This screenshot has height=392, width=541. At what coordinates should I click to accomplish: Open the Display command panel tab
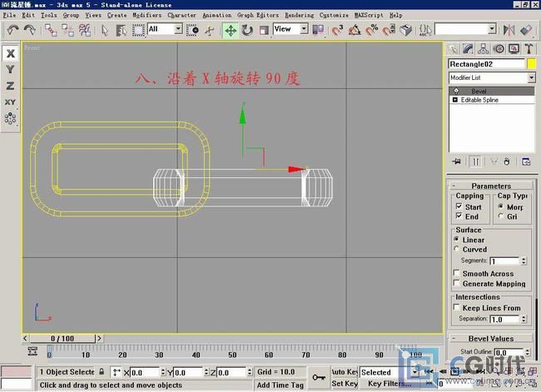pyautogui.click(x=514, y=49)
